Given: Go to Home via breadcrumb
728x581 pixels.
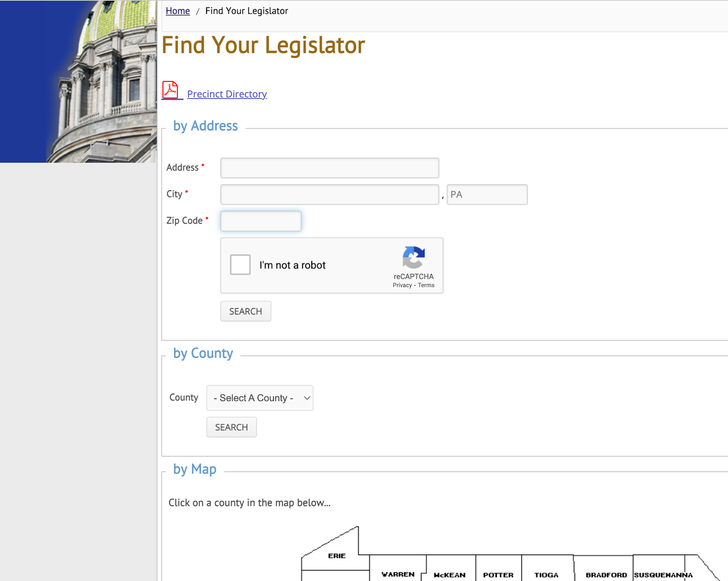Looking at the screenshot, I should click(x=177, y=11).
